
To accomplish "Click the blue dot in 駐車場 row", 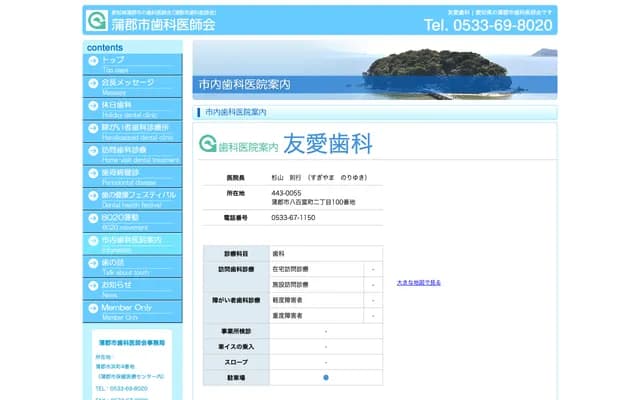I will 326,378.
